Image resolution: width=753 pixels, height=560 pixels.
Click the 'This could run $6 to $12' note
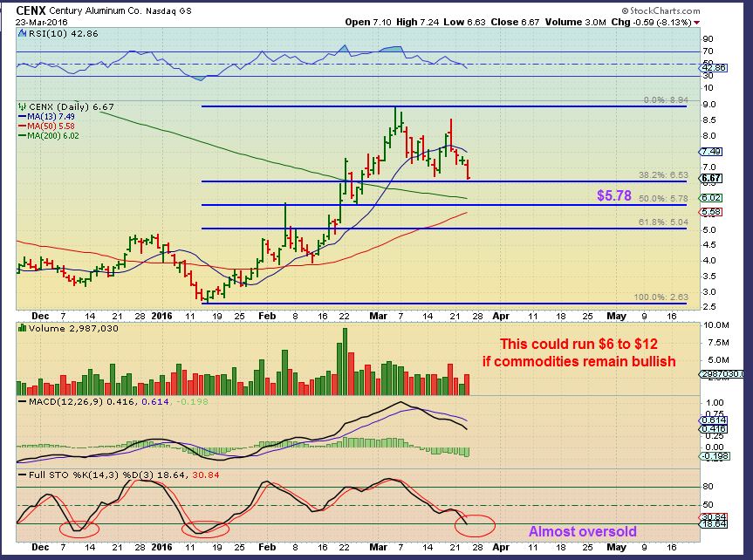578,344
